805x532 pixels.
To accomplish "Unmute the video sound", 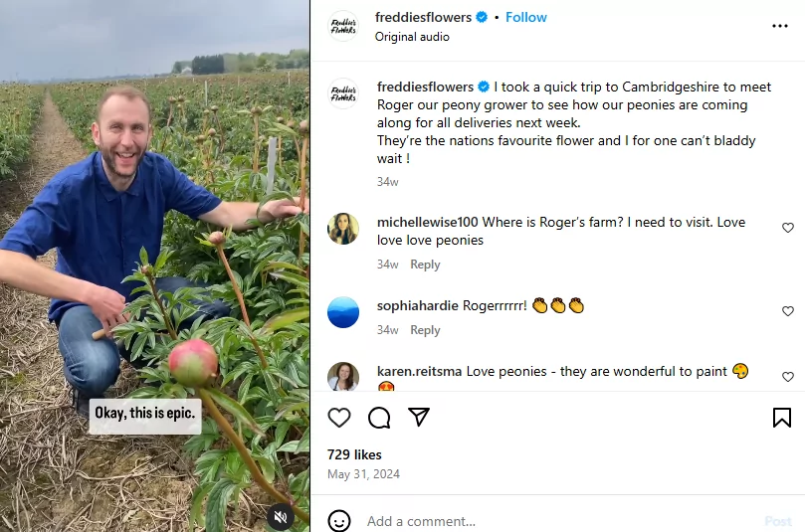I will [x=281, y=516].
